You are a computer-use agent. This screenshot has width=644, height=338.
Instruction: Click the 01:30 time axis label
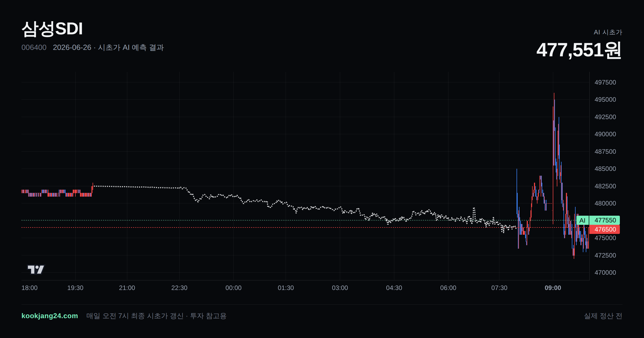(286, 288)
